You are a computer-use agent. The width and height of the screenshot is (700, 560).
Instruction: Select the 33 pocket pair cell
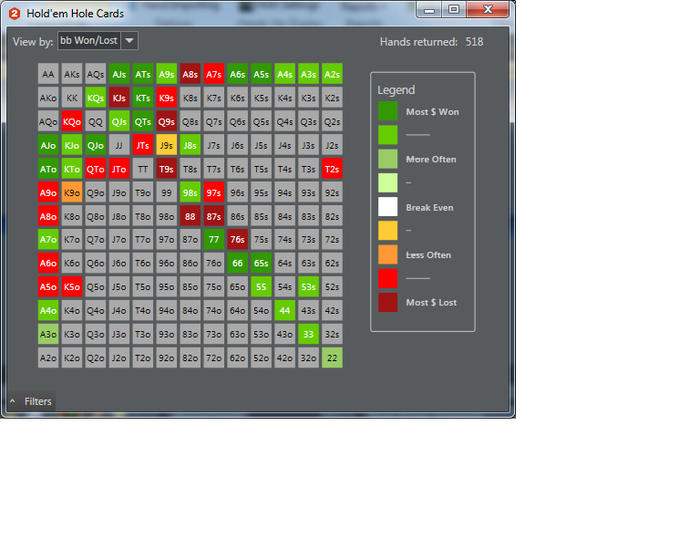[x=308, y=334]
